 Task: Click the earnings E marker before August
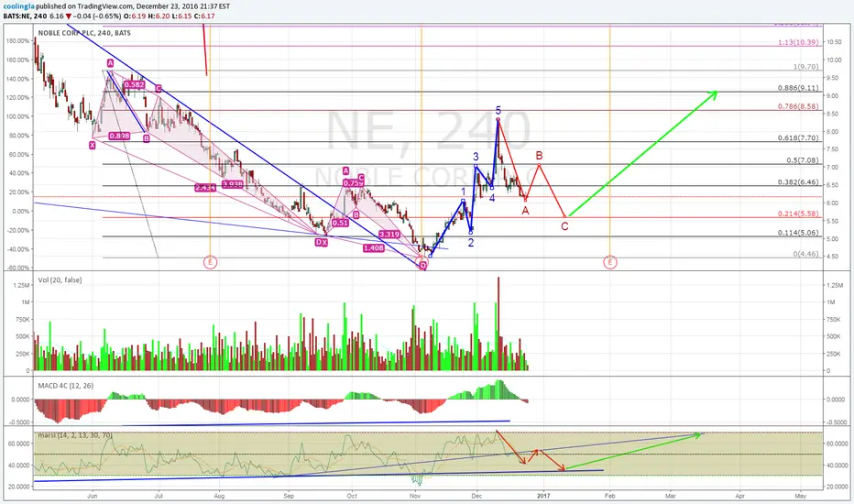[x=210, y=263]
